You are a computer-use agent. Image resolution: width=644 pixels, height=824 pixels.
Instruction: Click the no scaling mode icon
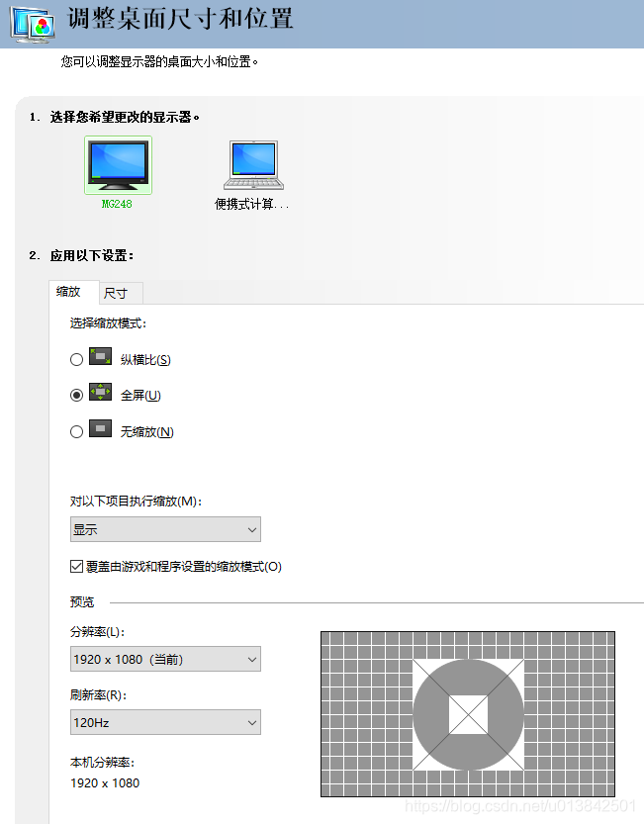[101, 428]
